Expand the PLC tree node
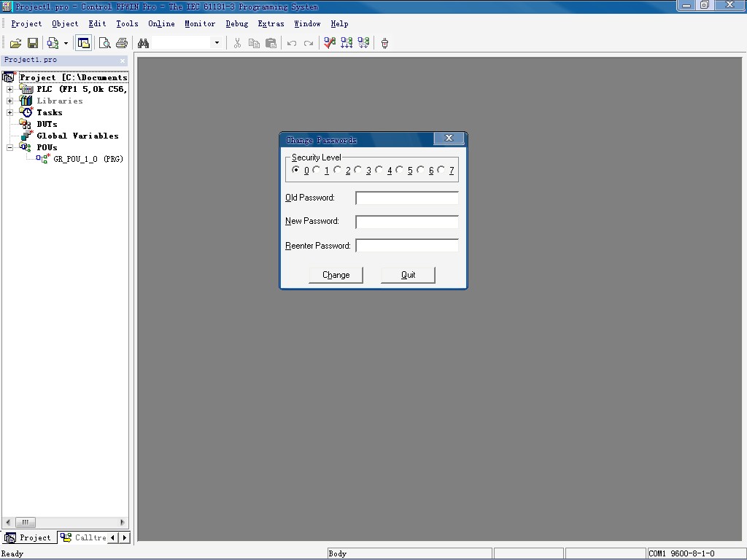Viewport: 747px width, 560px height. [x=9, y=89]
